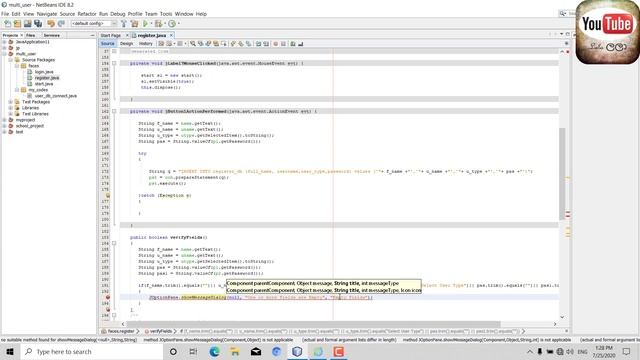Image resolution: width=640 pixels, height=360 pixels.
Task: Open the Windows notification center
Action: [x=627, y=351]
